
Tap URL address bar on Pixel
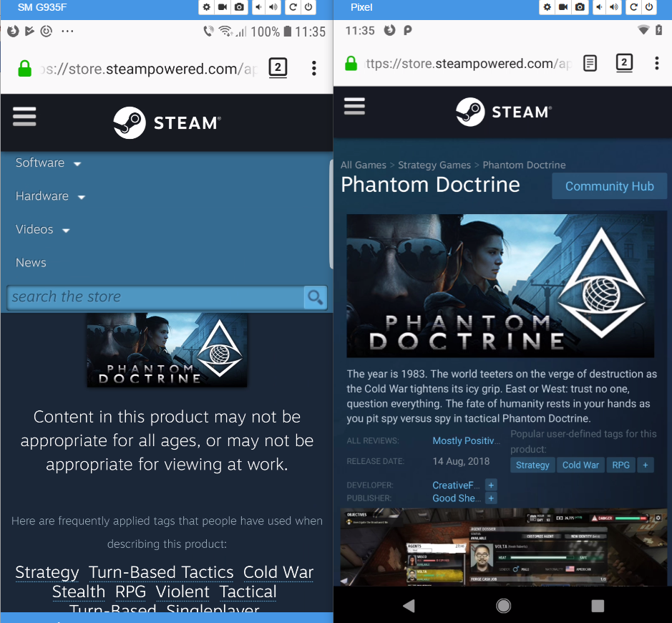469,64
